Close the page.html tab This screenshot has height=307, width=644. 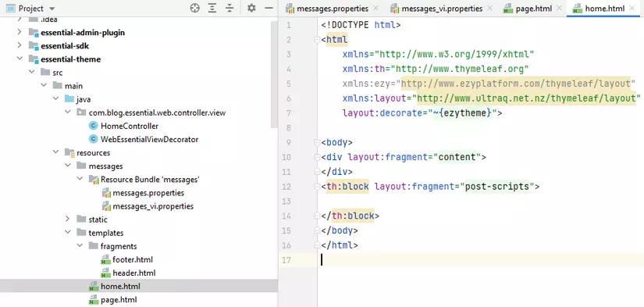point(559,9)
